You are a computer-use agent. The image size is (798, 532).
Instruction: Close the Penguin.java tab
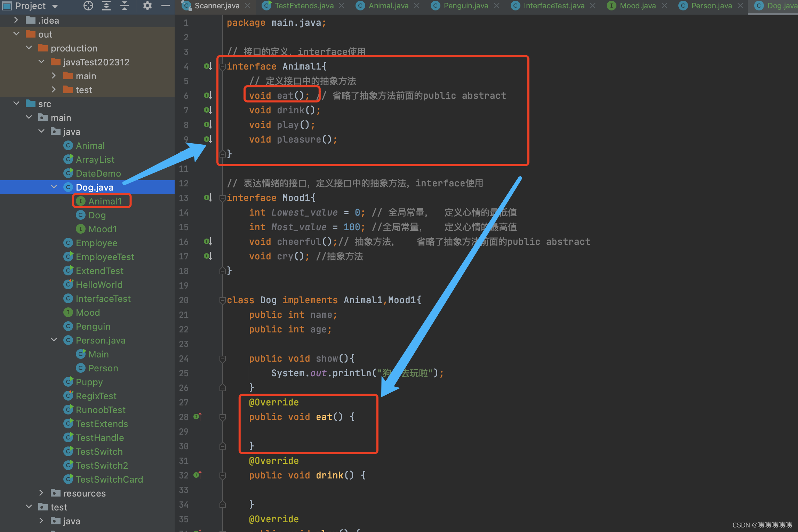497,6
